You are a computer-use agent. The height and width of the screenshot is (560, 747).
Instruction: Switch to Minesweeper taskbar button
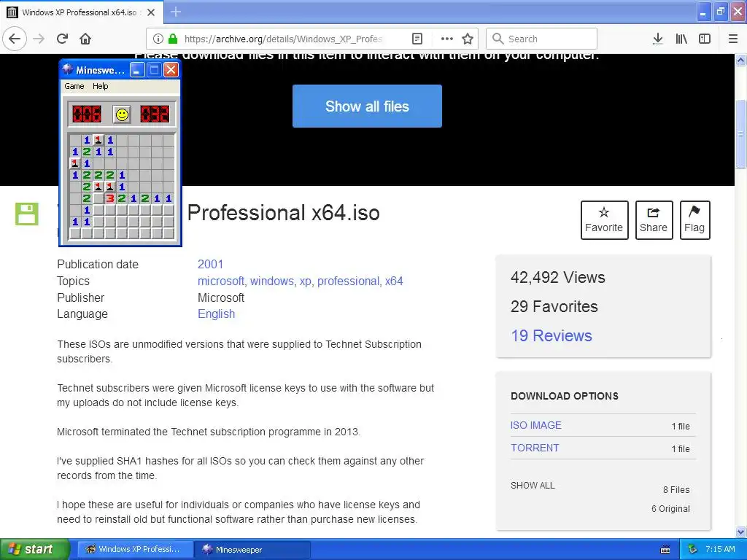coord(252,550)
